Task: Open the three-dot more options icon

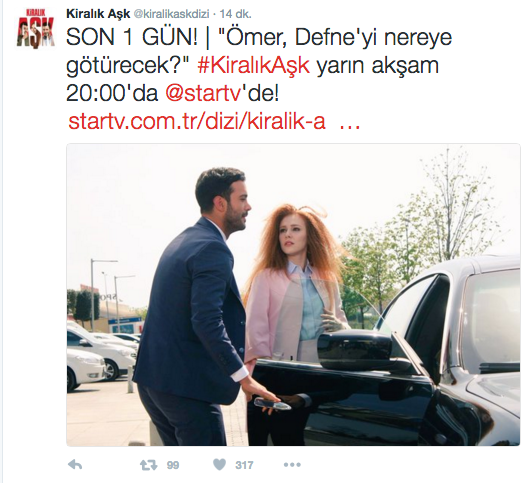Action: (x=292, y=465)
